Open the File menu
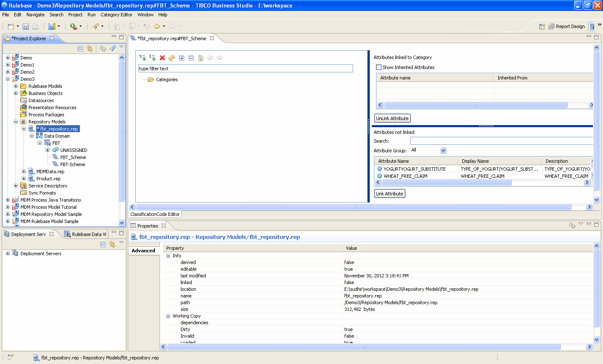 (x=5, y=15)
